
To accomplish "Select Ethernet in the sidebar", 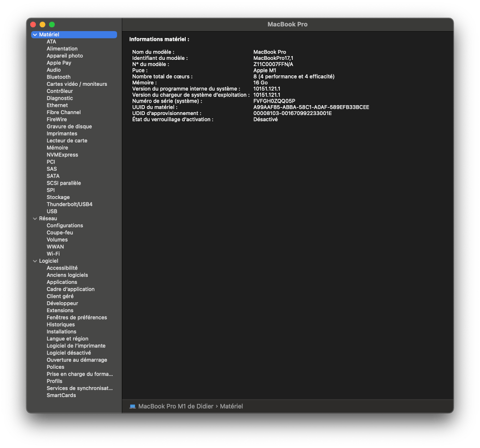I will (x=57, y=105).
